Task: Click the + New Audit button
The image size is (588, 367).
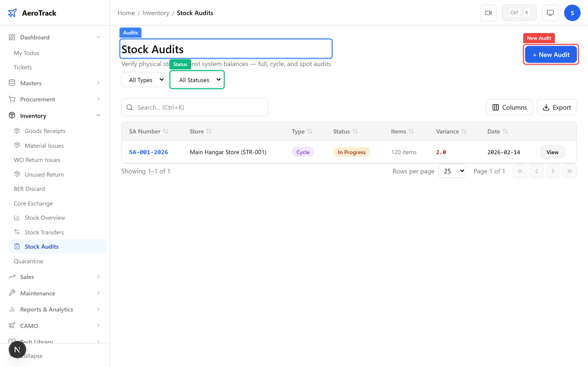Action: click(551, 54)
